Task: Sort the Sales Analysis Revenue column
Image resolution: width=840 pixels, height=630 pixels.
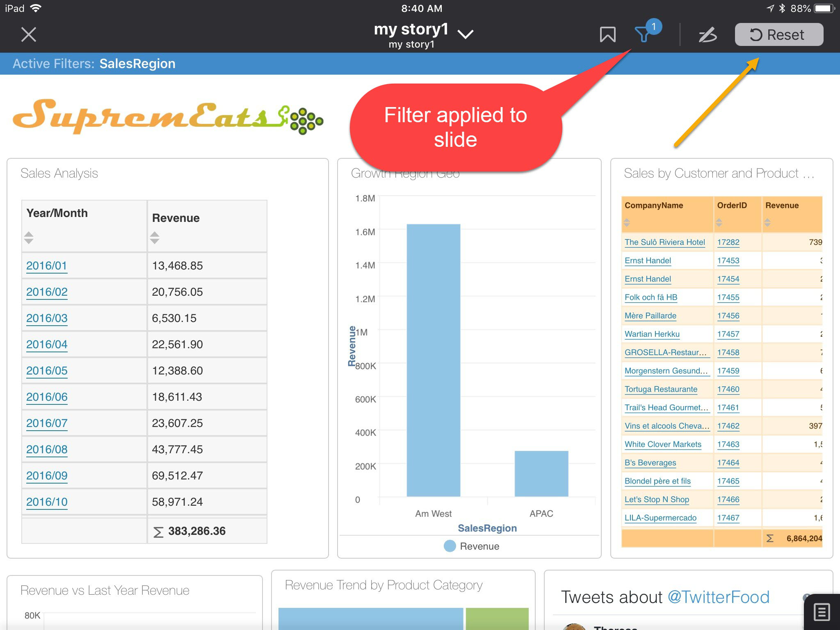Action: pyautogui.click(x=155, y=237)
